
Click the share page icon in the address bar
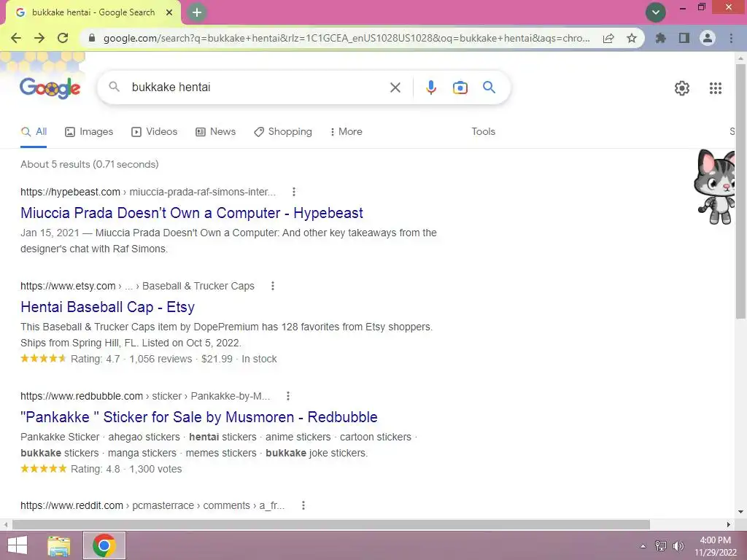608,38
